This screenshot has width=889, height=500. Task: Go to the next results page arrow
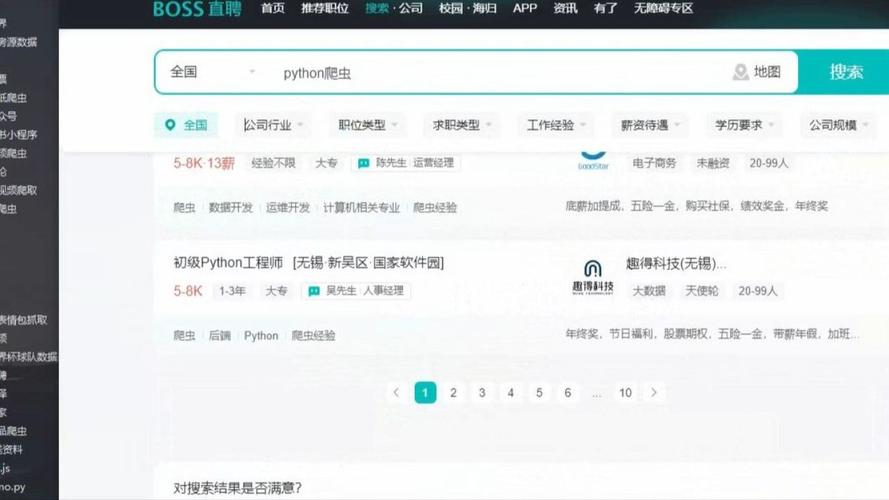click(654, 393)
